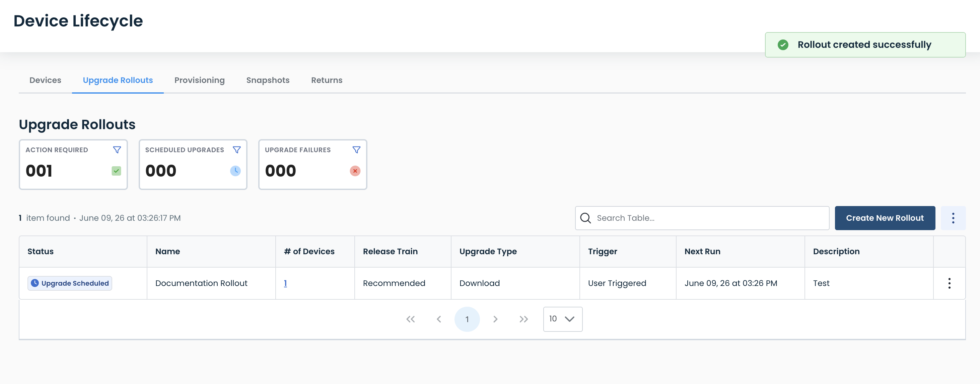Filter by Upgrade Failures funnel icon
The image size is (980, 384).
coord(356,150)
